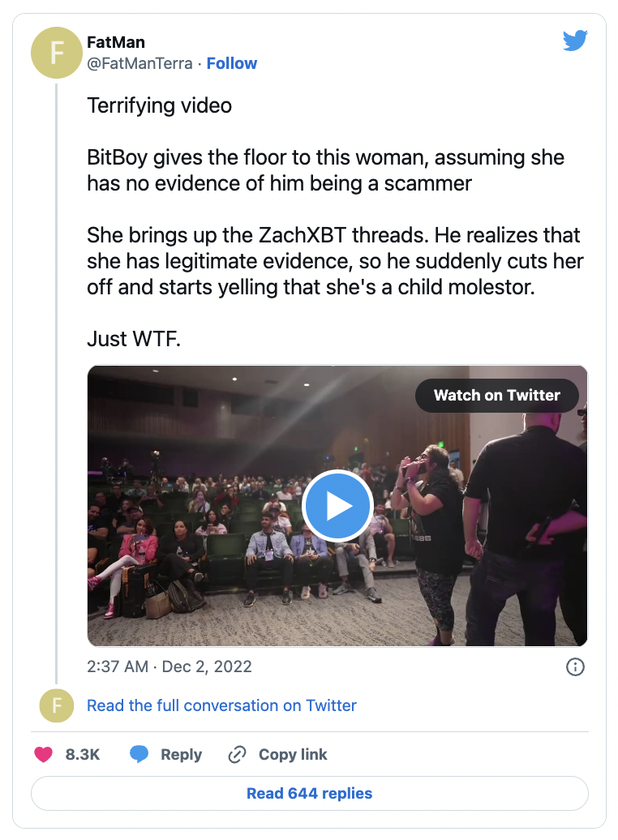
Task: Click the heart like icon
Action: click(44, 754)
